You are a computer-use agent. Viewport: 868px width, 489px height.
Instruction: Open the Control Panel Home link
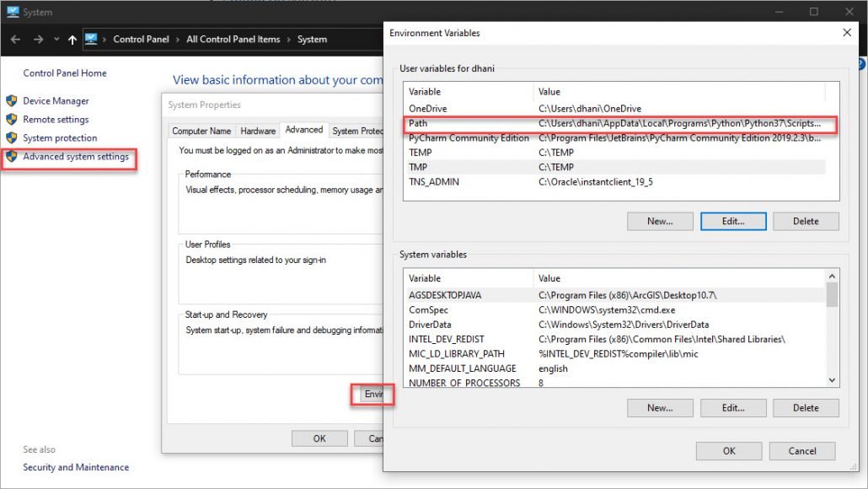[65, 73]
